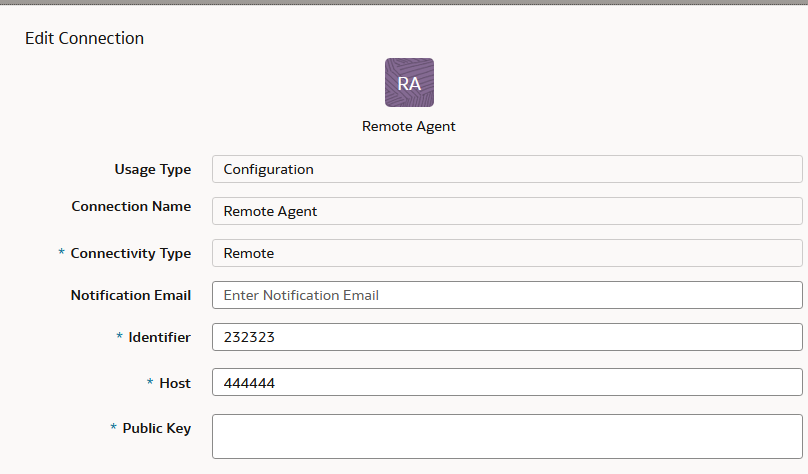The image size is (808, 474).
Task: Click inside the empty Public Key text area
Action: coord(507,436)
